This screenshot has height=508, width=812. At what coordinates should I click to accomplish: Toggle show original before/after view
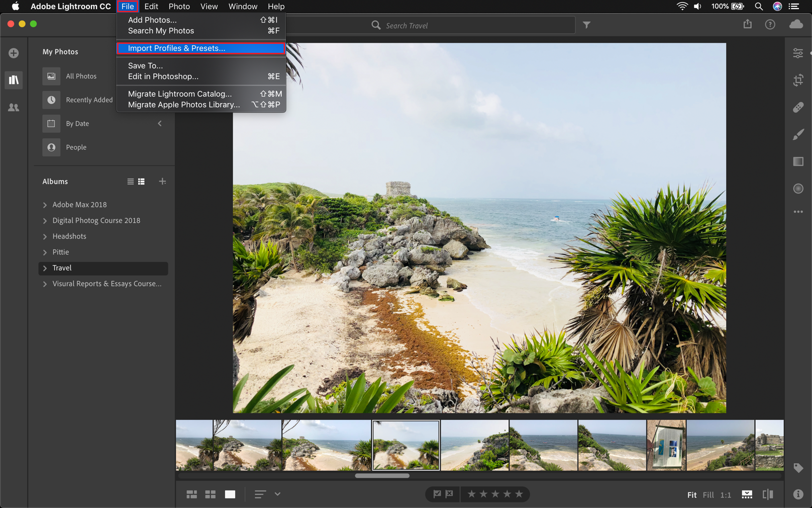767,494
